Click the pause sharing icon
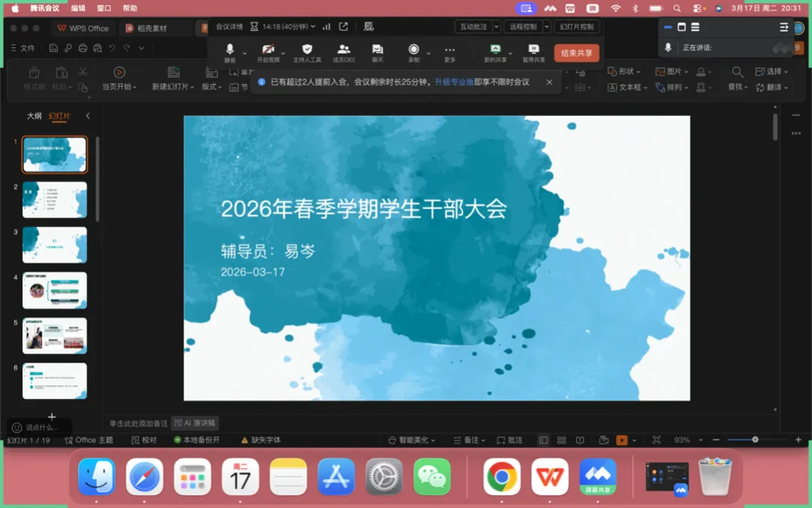812x508 pixels. 533,53
